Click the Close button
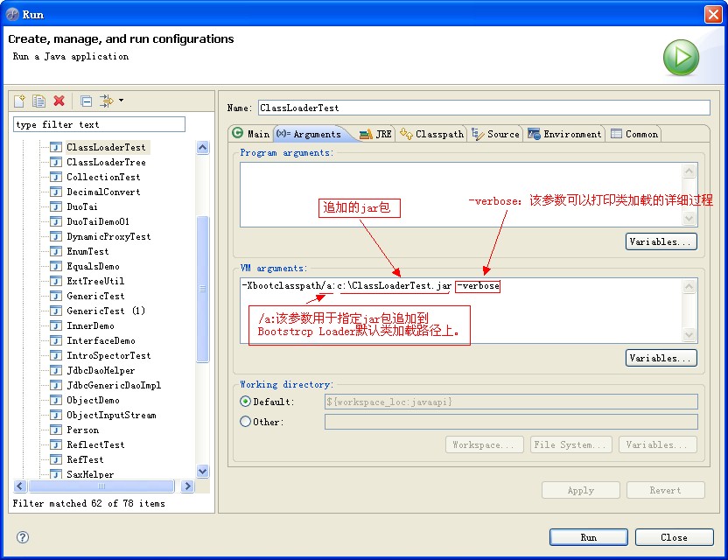The width and height of the screenshot is (728, 560). coord(674,536)
